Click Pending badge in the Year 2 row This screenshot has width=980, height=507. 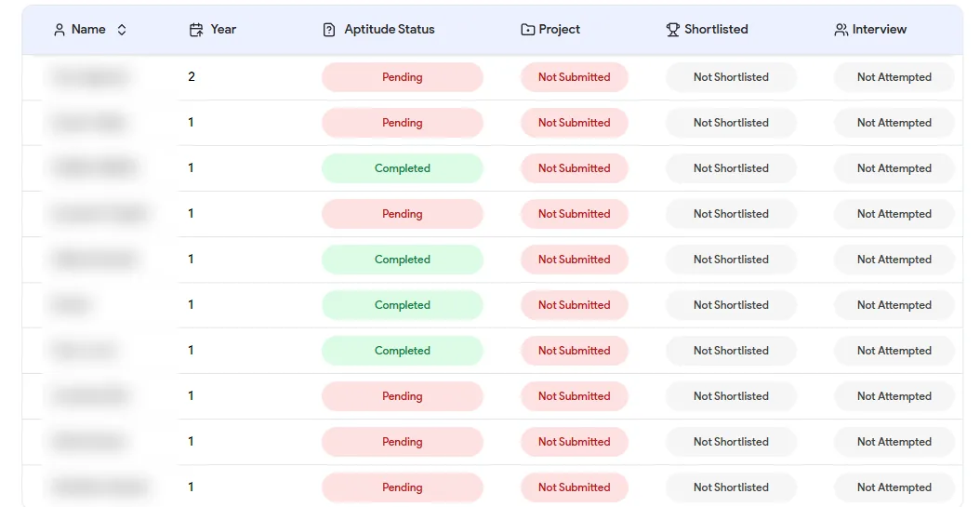(403, 77)
